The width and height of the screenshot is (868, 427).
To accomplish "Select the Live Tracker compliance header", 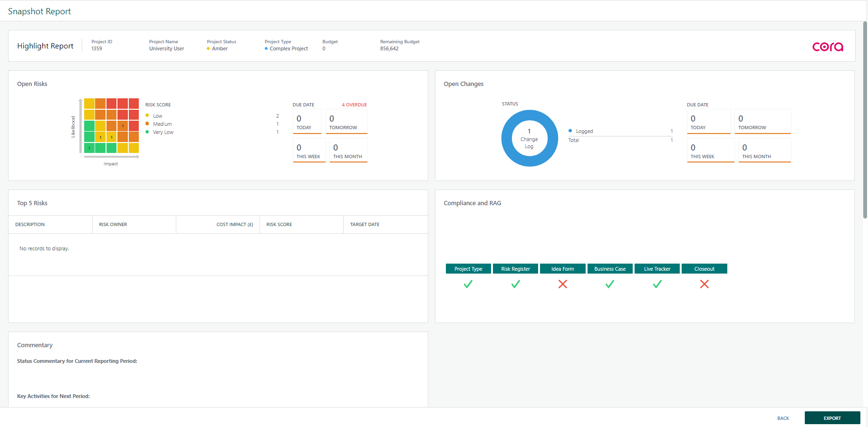I will [657, 269].
